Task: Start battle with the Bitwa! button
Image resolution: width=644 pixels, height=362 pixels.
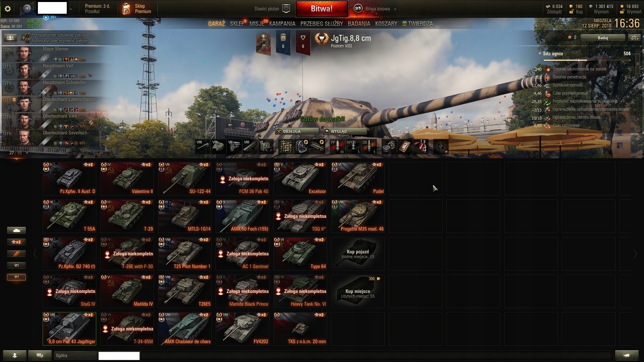Action: (322, 9)
